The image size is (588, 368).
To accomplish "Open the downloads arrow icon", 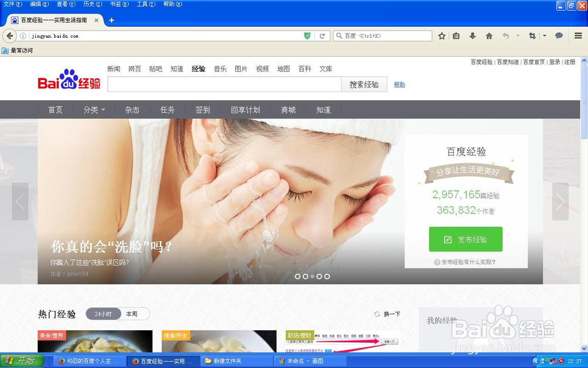I will pyautogui.click(x=473, y=36).
